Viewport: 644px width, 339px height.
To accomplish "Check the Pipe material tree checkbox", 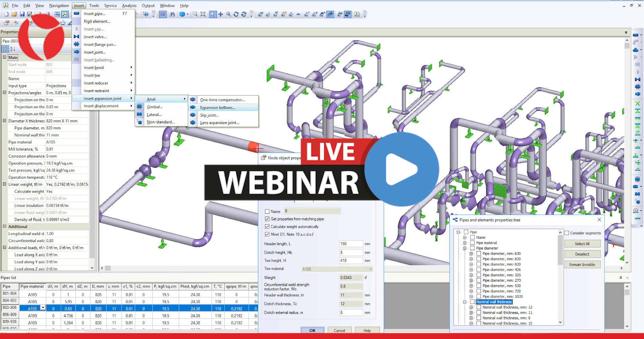I will tap(472, 243).
